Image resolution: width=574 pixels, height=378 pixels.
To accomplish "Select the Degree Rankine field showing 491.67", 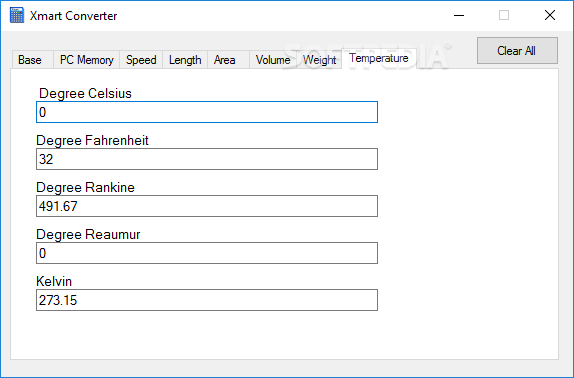I will tap(207, 206).
